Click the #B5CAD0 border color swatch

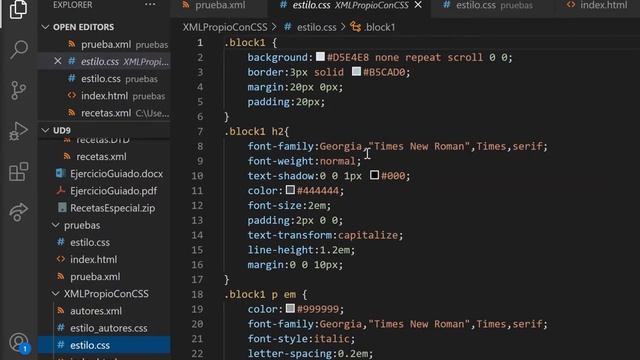[x=356, y=71]
